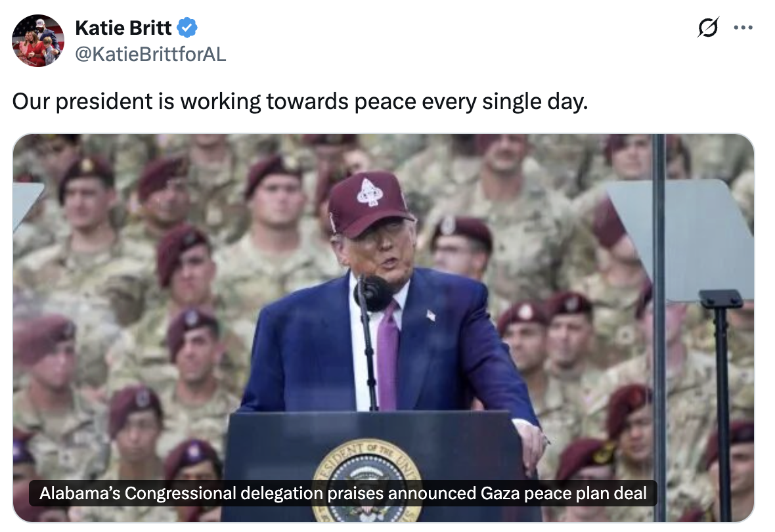Open the three-dot More options menu
The height and width of the screenshot is (532, 775).
point(743,28)
